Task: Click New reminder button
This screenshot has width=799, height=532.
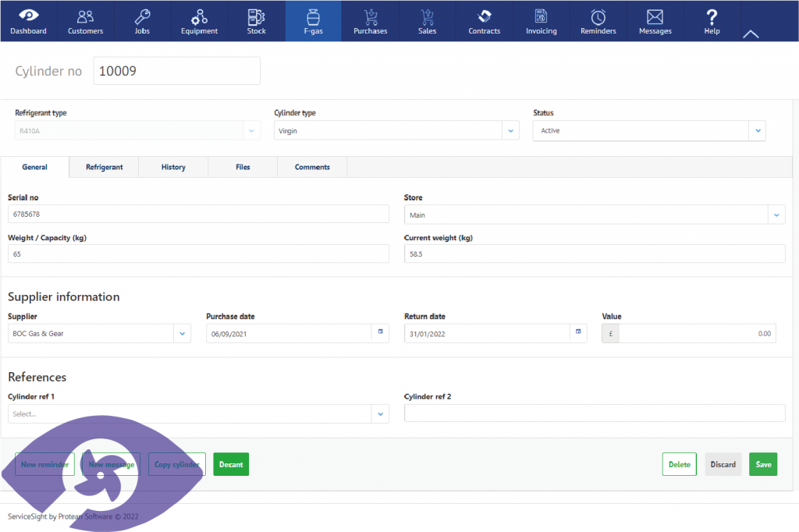Action: tap(44, 464)
